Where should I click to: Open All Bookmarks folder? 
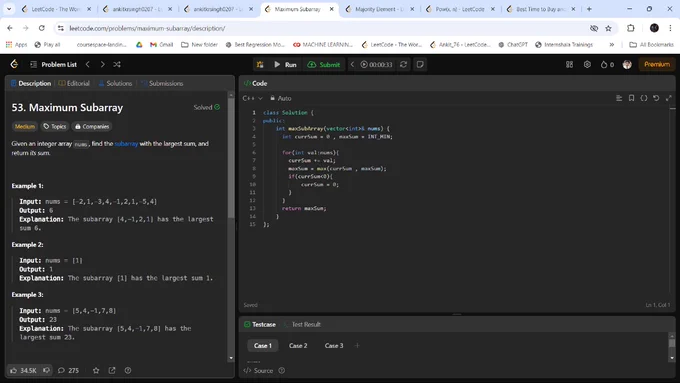pyautogui.click(x=651, y=45)
